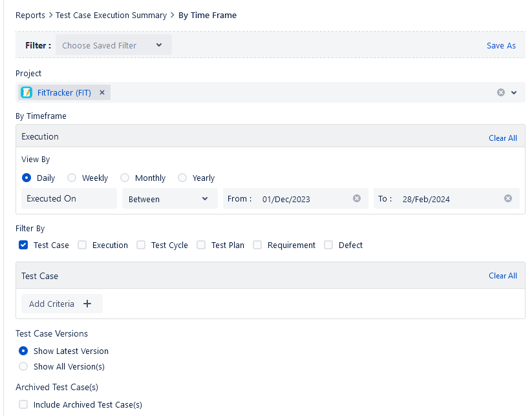Viewport: 532px width, 416px height.
Task: Click Clear All in the Execution section
Action: point(502,138)
